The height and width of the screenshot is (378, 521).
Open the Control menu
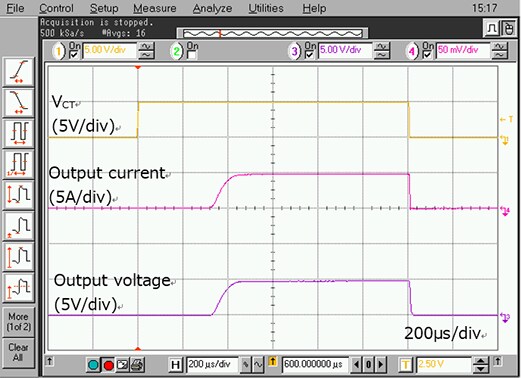coord(56,8)
